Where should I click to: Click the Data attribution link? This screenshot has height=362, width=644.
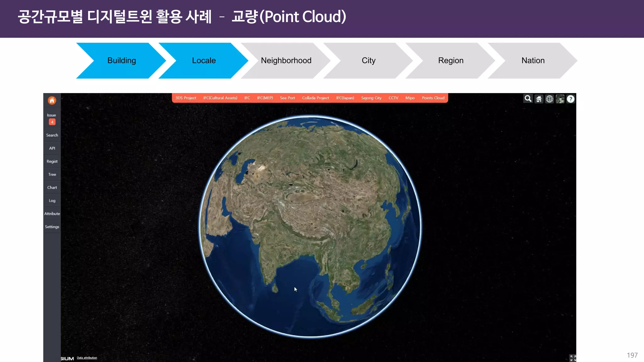point(87,358)
